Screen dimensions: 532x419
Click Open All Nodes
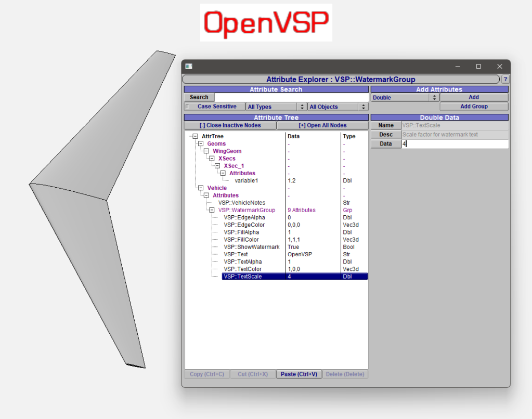pos(322,125)
